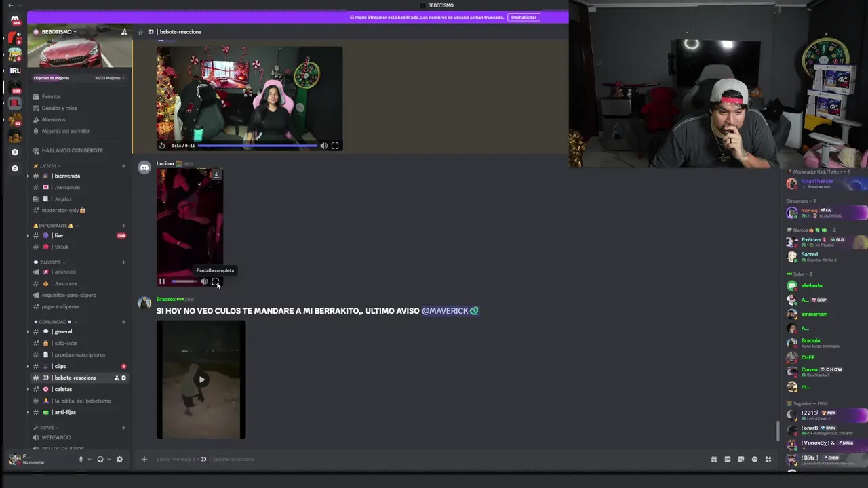Click the @MAVERICK mention
868x488 pixels.
pos(450,311)
